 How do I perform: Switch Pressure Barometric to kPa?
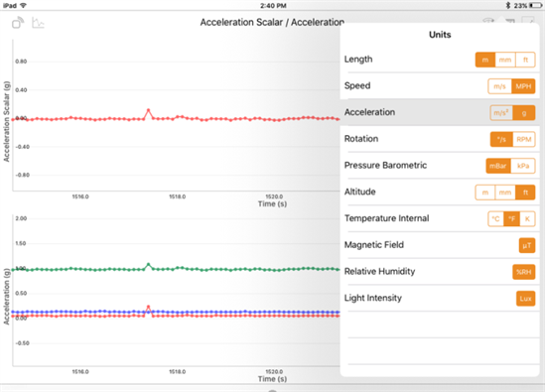pos(523,166)
